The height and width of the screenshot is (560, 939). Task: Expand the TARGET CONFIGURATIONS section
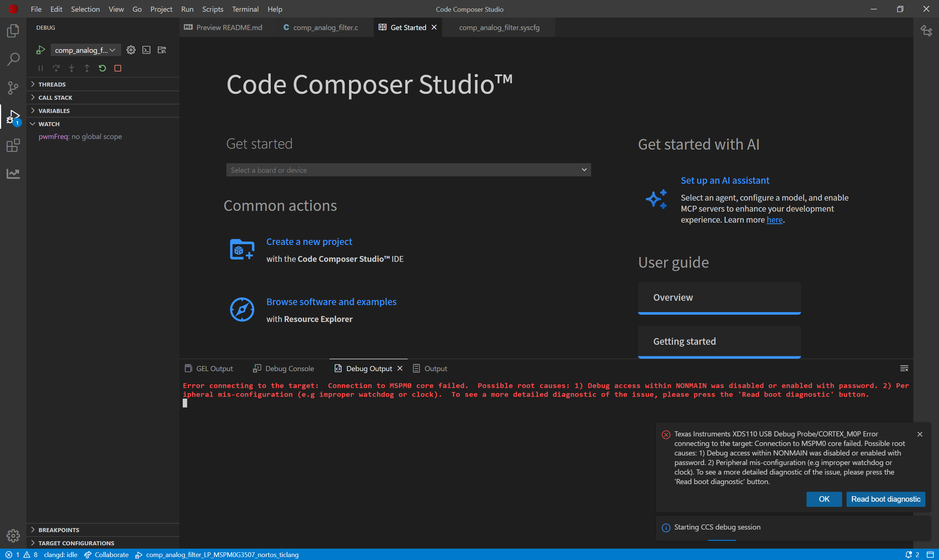[x=103, y=543]
